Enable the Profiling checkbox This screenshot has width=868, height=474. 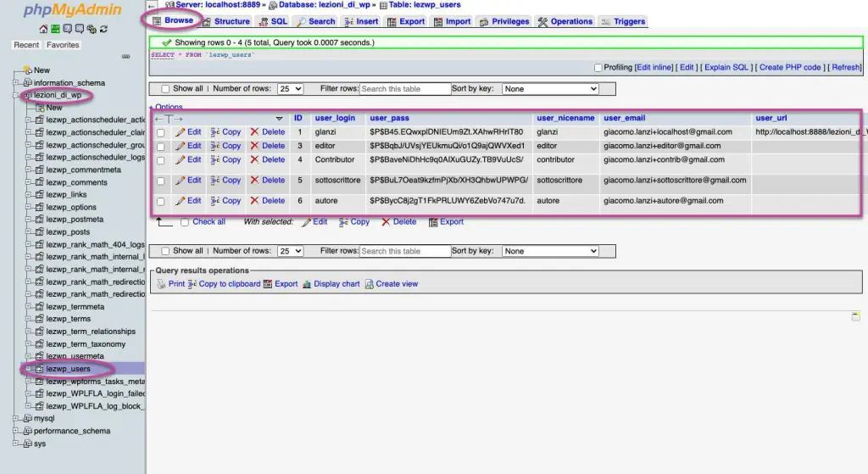pyautogui.click(x=598, y=68)
